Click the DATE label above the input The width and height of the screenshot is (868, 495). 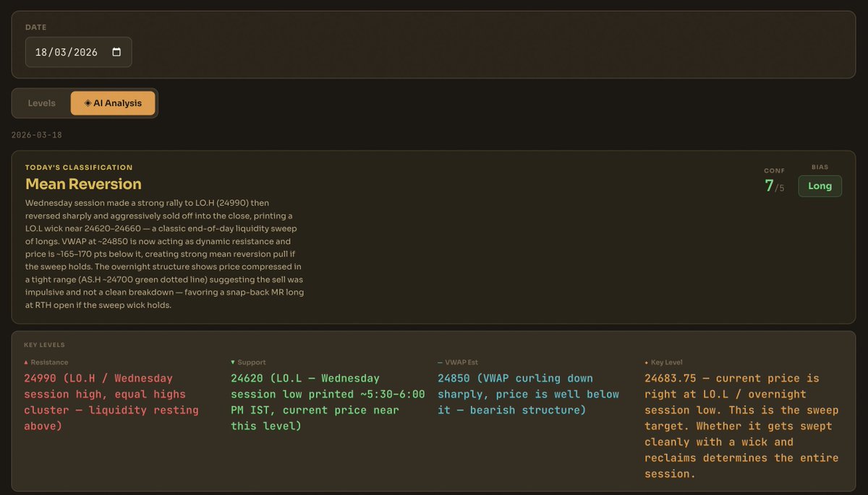(35, 27)
